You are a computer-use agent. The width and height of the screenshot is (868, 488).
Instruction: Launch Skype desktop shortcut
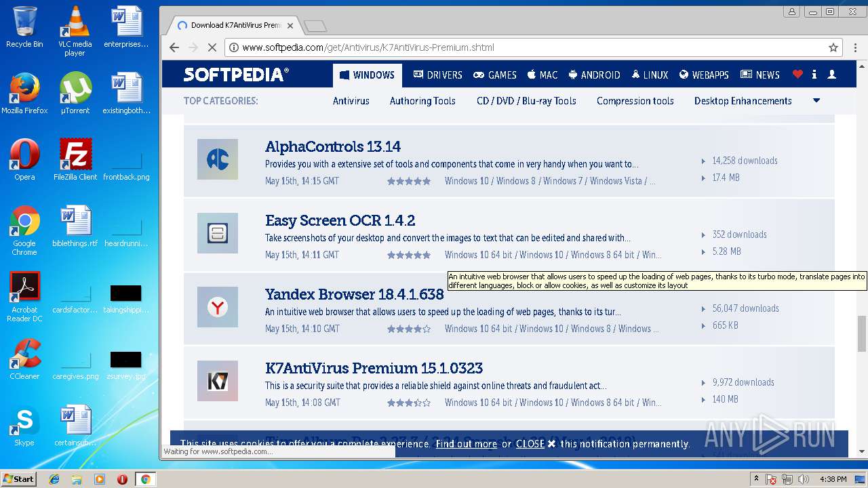pos(24,426)
